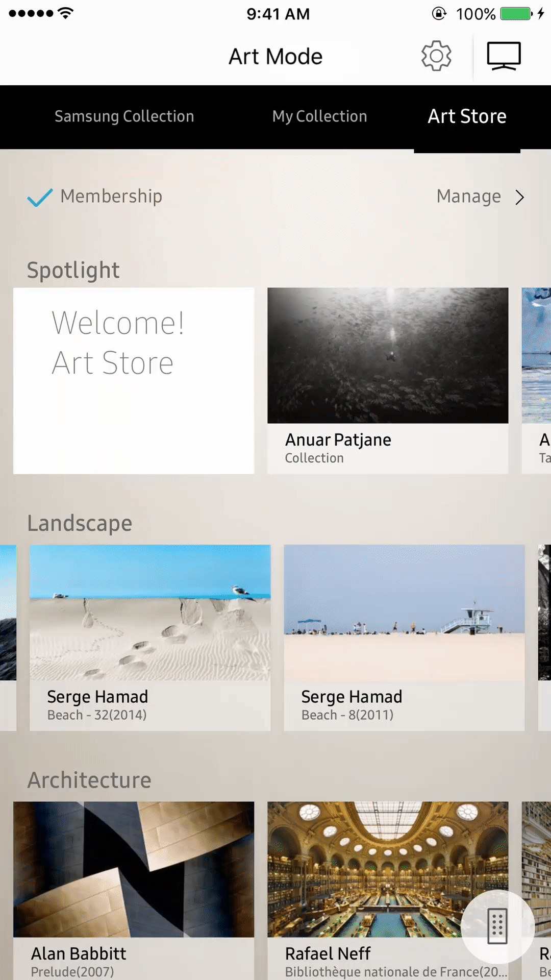Open Rafael Neff library artwork image
This screenshot has height=980, width=551.
[x=388, y=869]
